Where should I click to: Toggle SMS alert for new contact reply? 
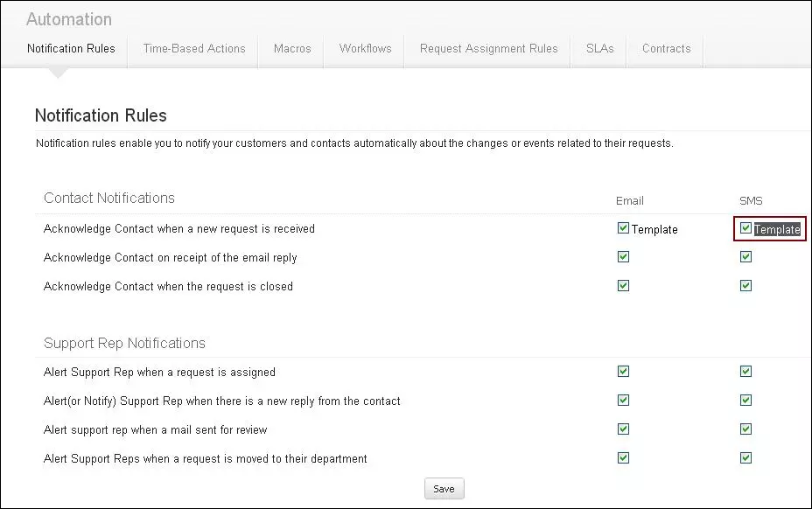click(x=745, y=401)
